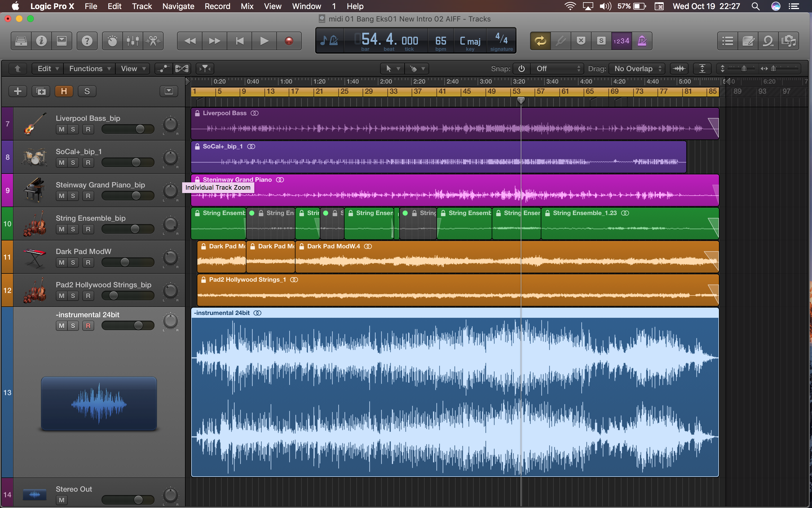Toggle Cycle mode button
The image size is (812, 508).
(540, 41)
